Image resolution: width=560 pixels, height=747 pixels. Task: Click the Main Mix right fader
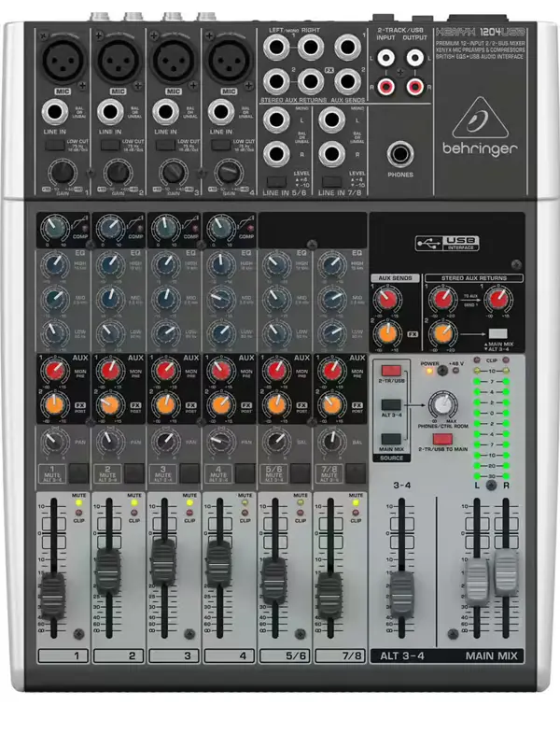pyautogui.click(x=506, y=571)
